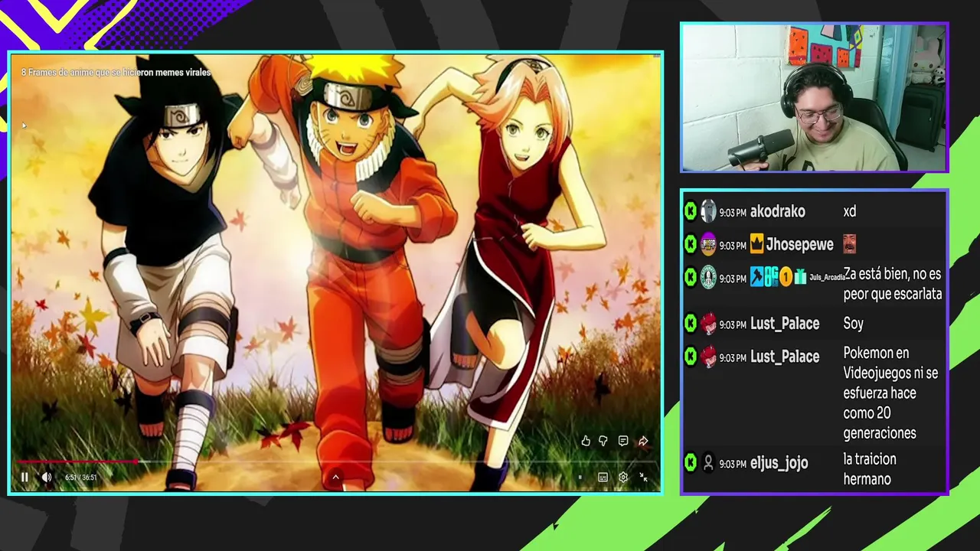The image size is (980, 551).
Task: Click the title '8 Frames de anime que se hicieron memes virales'
Action: [116, 72]
